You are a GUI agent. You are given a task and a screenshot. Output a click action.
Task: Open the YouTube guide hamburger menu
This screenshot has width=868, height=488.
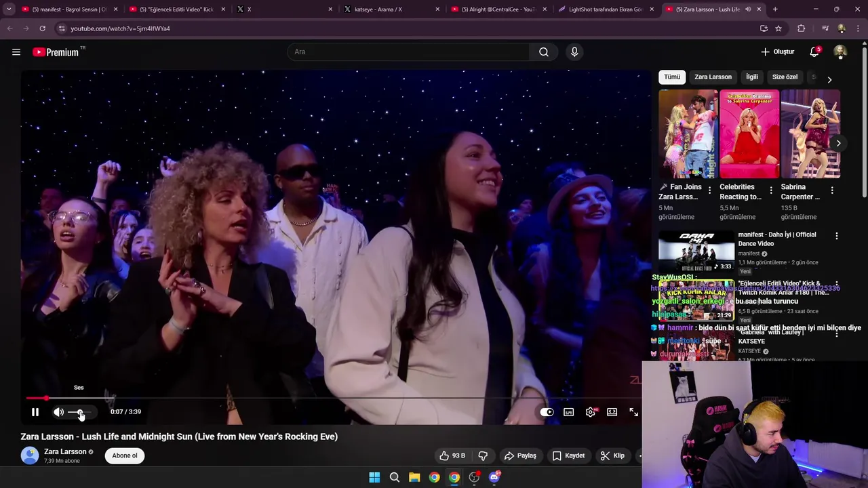16,52
